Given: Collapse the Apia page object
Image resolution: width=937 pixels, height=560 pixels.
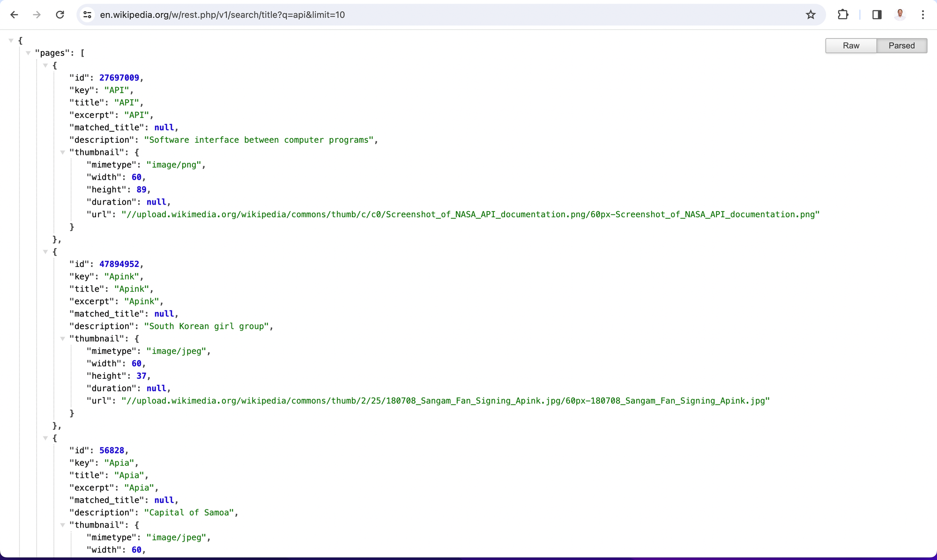Looking at the screenshot, I should [x=45, y=438].
